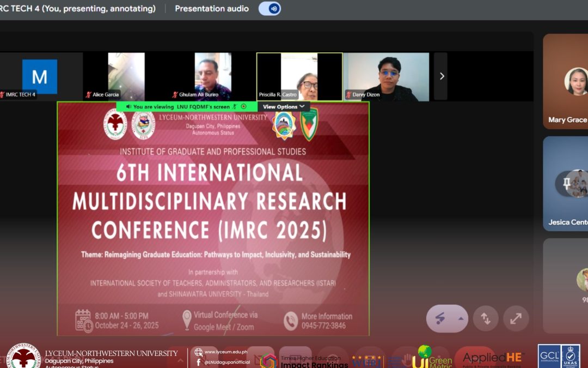588x368 pixels.
Task: Click pin icon on Jesica's tile
Action: click(566, 184)
